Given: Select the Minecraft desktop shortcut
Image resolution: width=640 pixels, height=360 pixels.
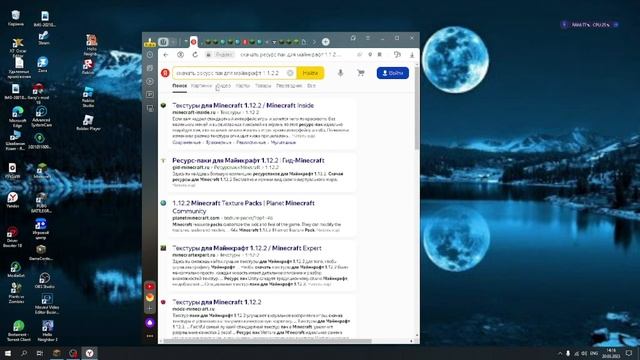Looking at the screenshot, I should [x=42, y=171].
